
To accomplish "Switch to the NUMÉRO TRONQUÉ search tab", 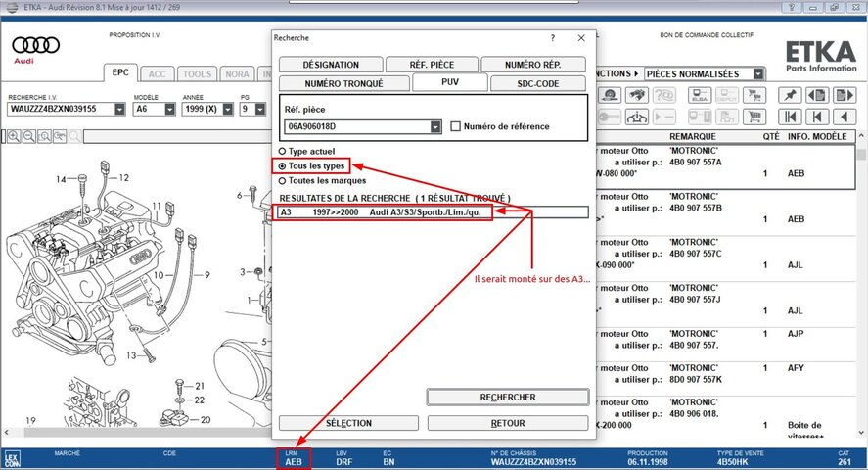I will [343, 83].
